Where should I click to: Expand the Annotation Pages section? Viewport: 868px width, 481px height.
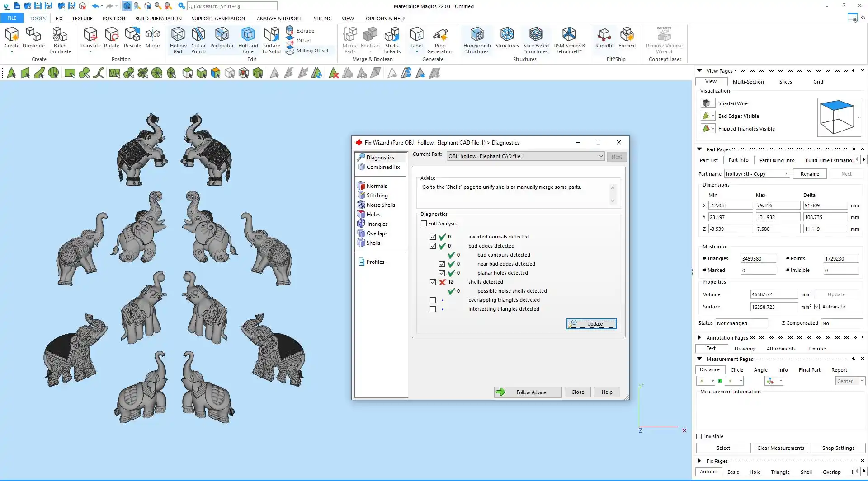pos(699,337)
